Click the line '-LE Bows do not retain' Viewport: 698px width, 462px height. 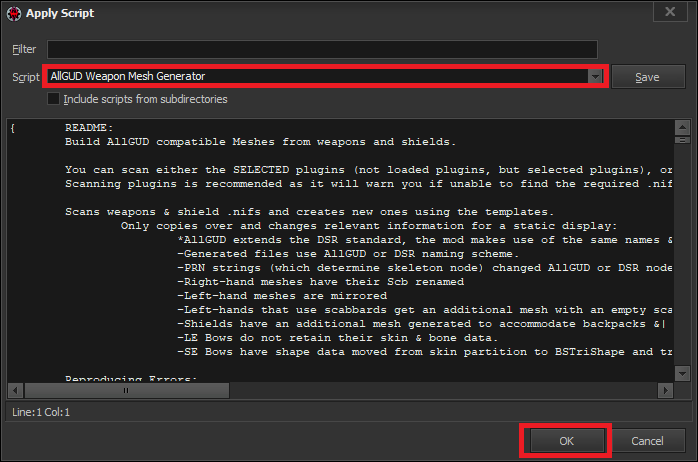pyautogui.click(x=337, y=338)
